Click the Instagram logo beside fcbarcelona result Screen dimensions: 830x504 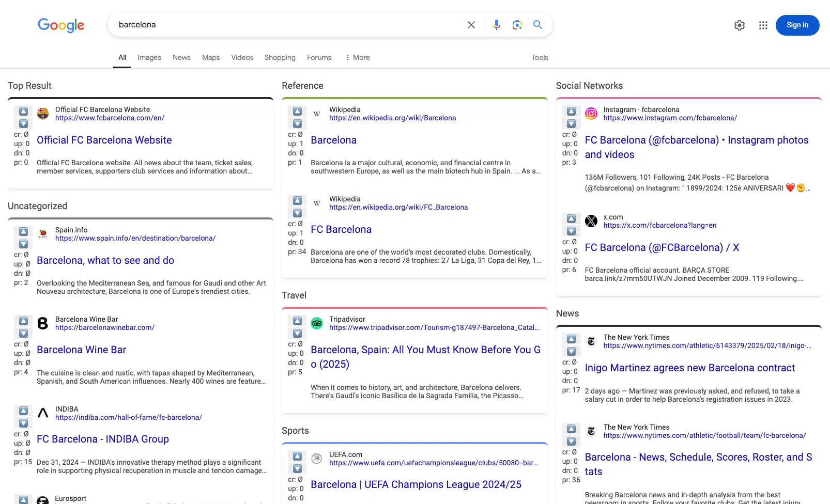click(x=591, y=113)
